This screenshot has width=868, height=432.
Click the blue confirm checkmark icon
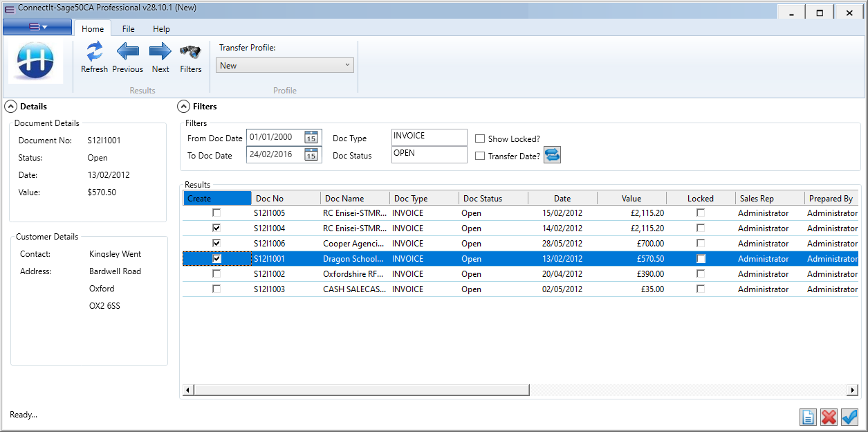click(x=849, y=417)
